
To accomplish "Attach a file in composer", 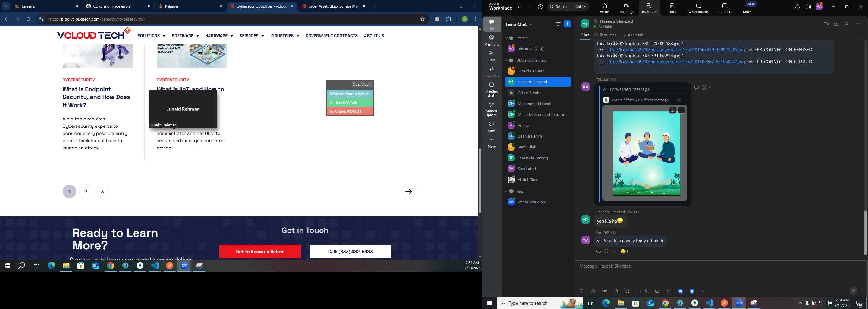I will 616,291.
